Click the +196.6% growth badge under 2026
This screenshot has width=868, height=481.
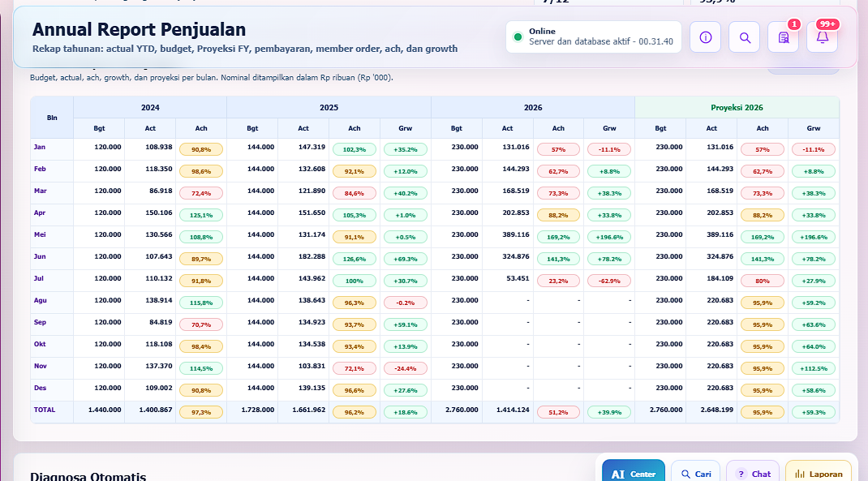pyautogui.click(x=609, y=237)
